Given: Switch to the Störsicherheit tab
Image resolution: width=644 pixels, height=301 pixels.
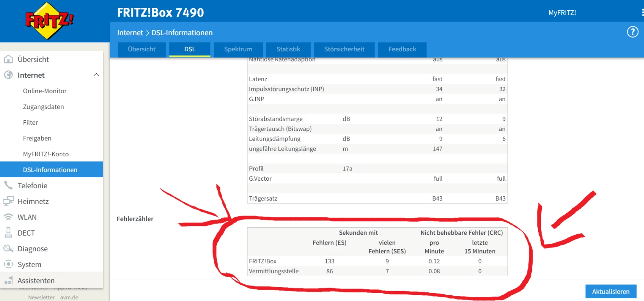Looking at the screenshot, I should [344, 49].
